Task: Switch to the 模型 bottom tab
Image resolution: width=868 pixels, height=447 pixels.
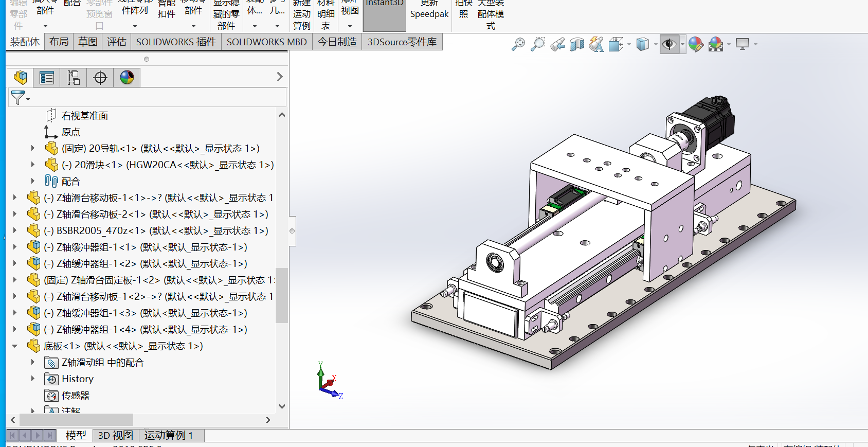Action: [x=76, y=435]
